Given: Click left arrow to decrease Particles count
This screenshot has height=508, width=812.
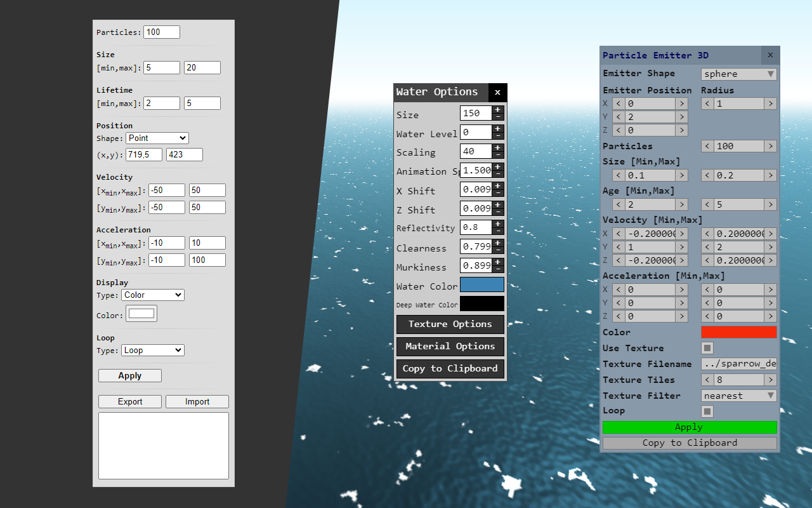Looking at the screenshot, I should pyautogui.click(x=707, y=146).
